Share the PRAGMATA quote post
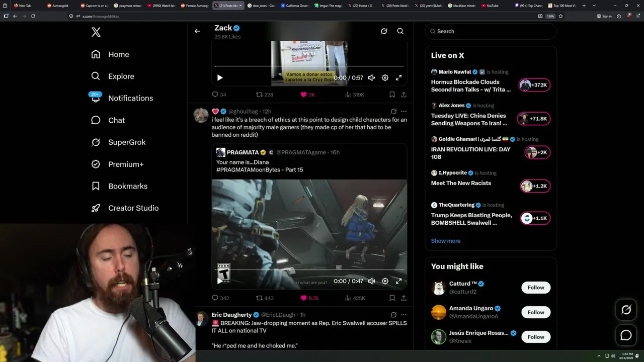The image size is (644, 362). point(404,298)
